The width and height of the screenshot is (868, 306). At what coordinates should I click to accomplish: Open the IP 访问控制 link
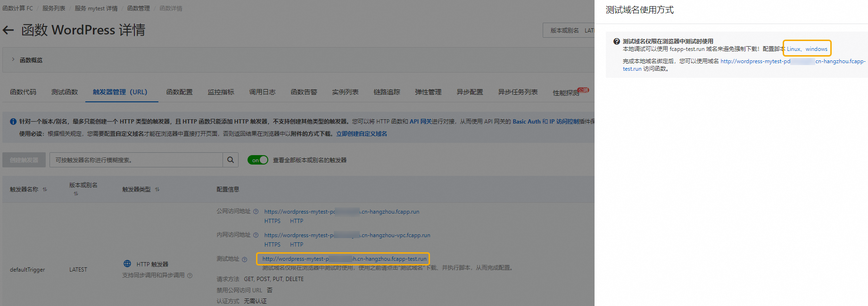click(x=565, y=121)
